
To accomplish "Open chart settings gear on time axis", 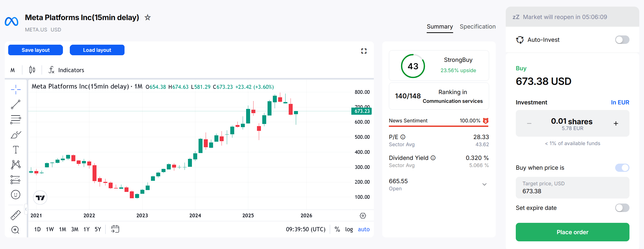I will click(x=363, y=216).
